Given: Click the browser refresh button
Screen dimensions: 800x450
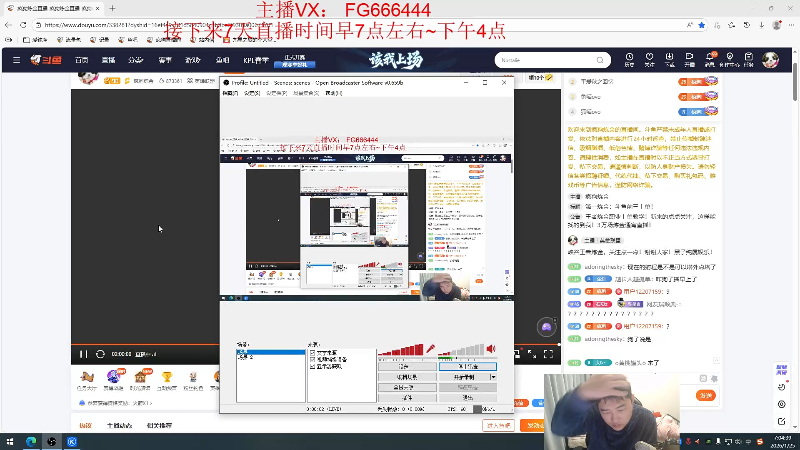Looking at the screenshot, I should coord(23,24).
